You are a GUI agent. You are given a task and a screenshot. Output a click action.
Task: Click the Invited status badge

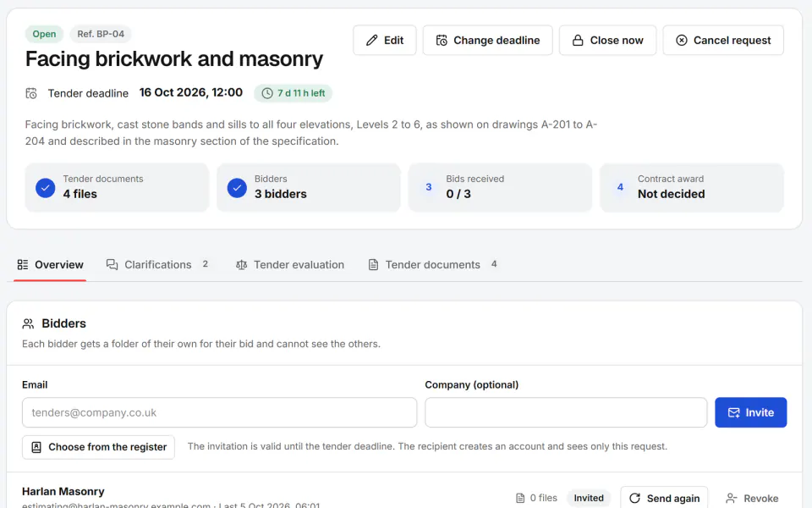pyautogui.click(x=589, y=498)
